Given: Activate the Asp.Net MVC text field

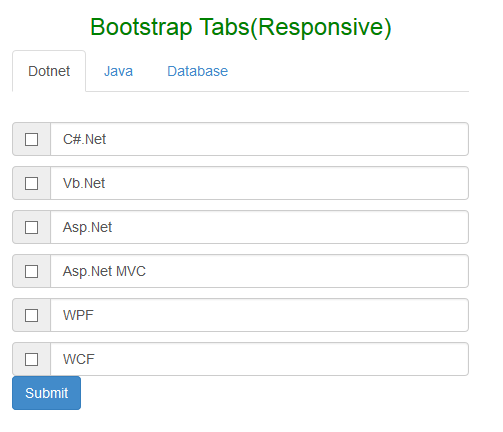Looking at the screenshot, I should click(x=259, y=271).
